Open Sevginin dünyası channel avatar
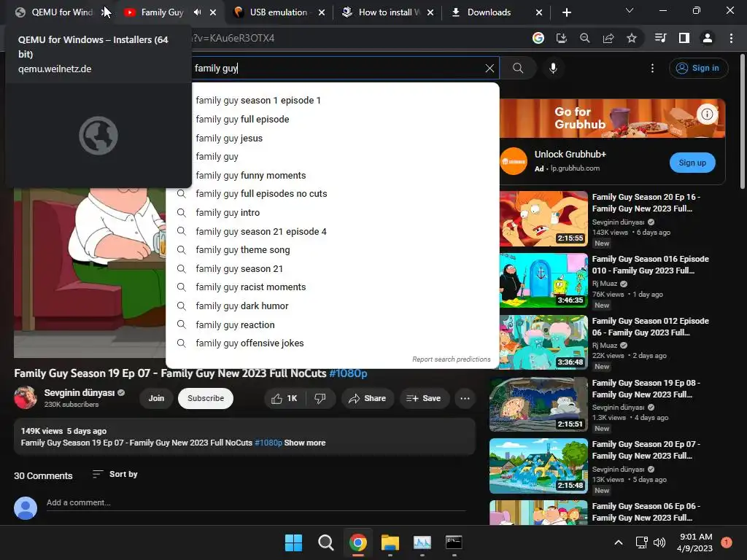The height and width of the screenshot is (560, 747). 26,397
